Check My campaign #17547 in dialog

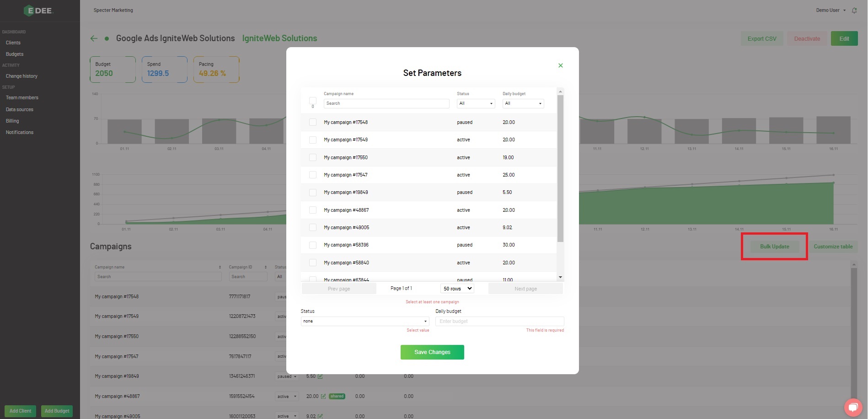click(x=313, y=175)
